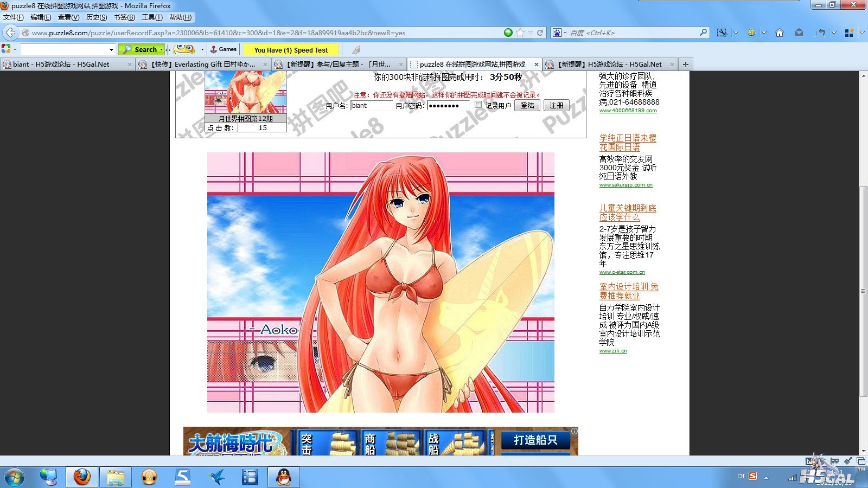868x488 pixels.
Task: Reload the page using the refresh icon
Action: point(540,33)
